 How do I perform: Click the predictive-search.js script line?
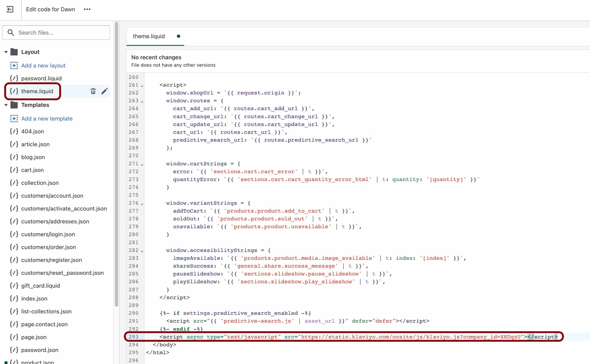click(298, 321)
